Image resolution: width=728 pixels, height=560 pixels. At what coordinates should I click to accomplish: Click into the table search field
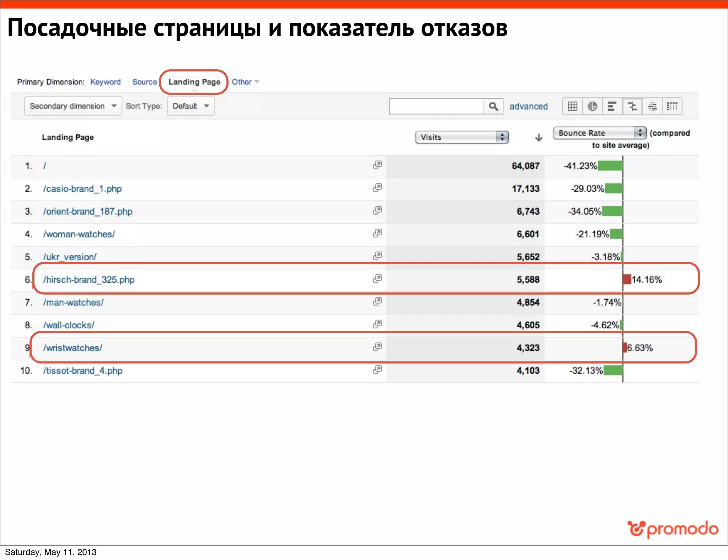[x=437, y=106]
